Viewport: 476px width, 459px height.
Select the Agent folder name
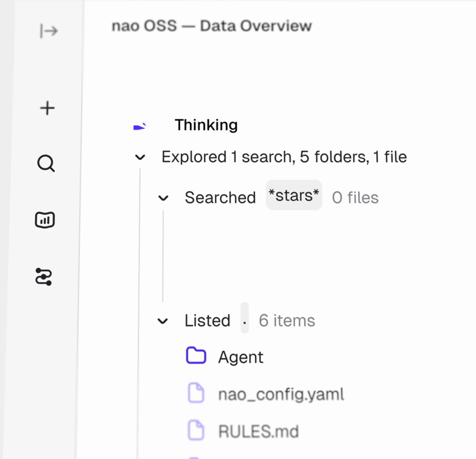(x=241, y=357)
